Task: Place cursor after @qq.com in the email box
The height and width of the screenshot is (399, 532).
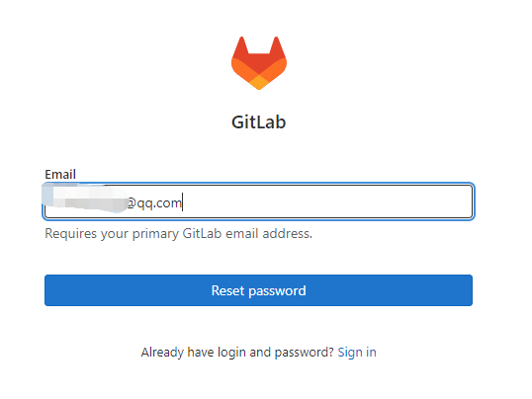Action: (x=183, y=202)
